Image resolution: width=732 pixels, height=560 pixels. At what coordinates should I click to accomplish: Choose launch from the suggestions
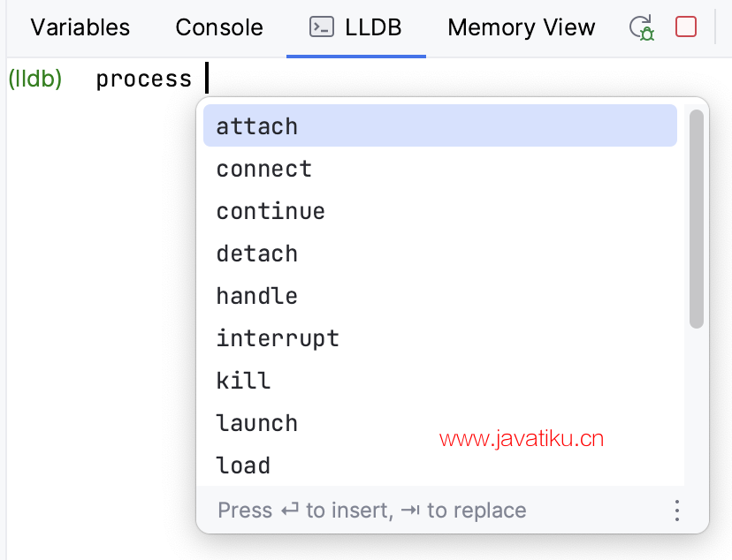pyautogui.click(x=440, y=423)
